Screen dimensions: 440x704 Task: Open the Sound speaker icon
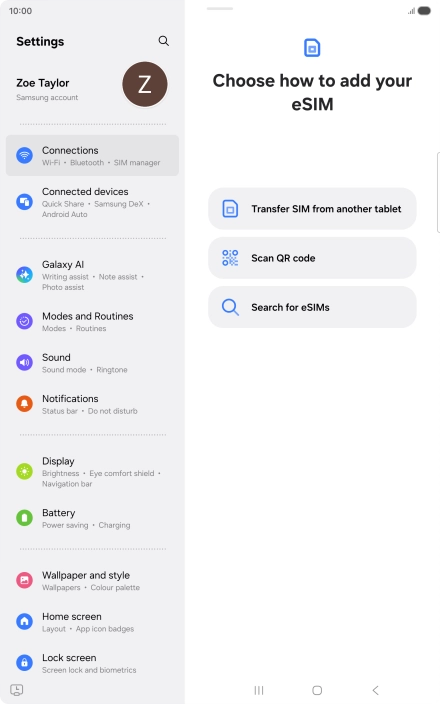tap(24, 362)
